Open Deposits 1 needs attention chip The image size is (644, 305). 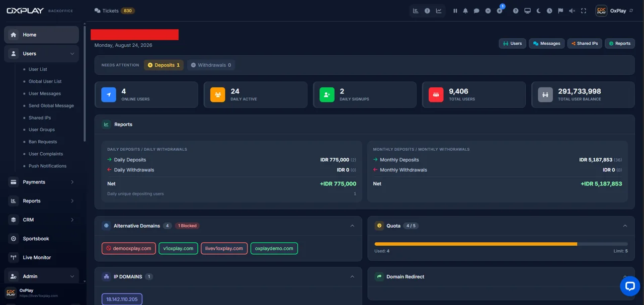click(x=164, y=65)
